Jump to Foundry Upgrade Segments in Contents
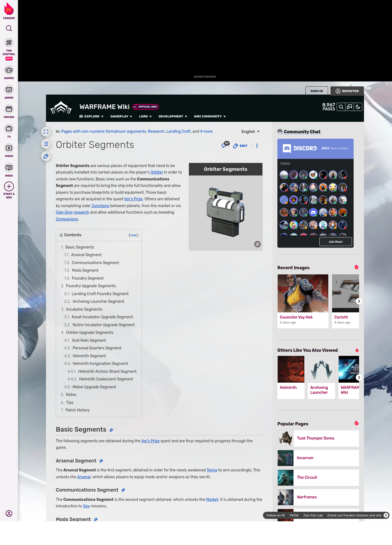 pyautogui.click(x=88, y=286)
